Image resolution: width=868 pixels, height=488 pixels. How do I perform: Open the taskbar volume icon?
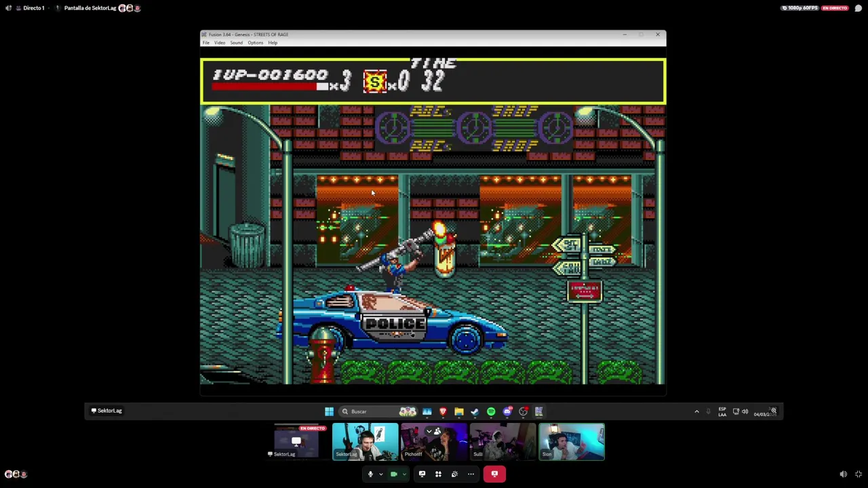[x=745, y=411]
